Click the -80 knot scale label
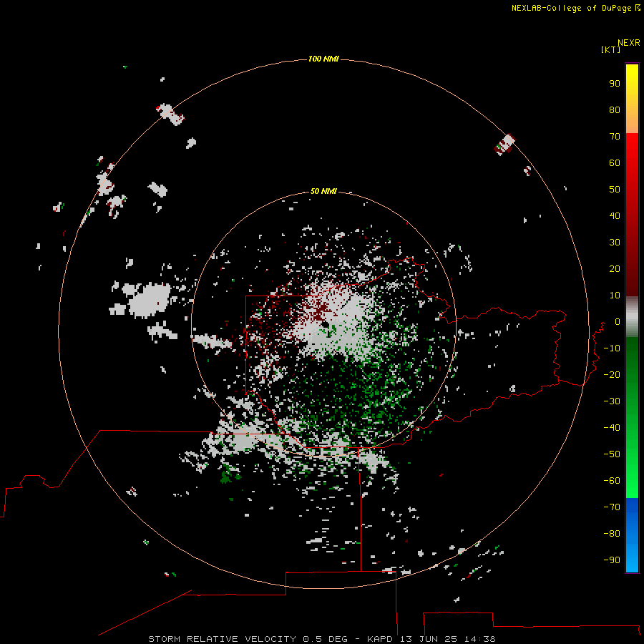 click(612, 534)
